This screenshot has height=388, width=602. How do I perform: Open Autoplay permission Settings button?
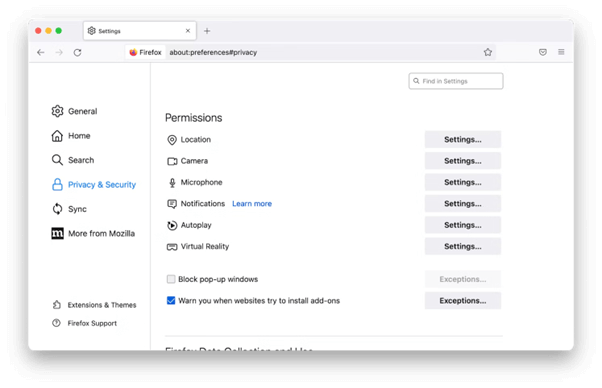click(463, 225)
